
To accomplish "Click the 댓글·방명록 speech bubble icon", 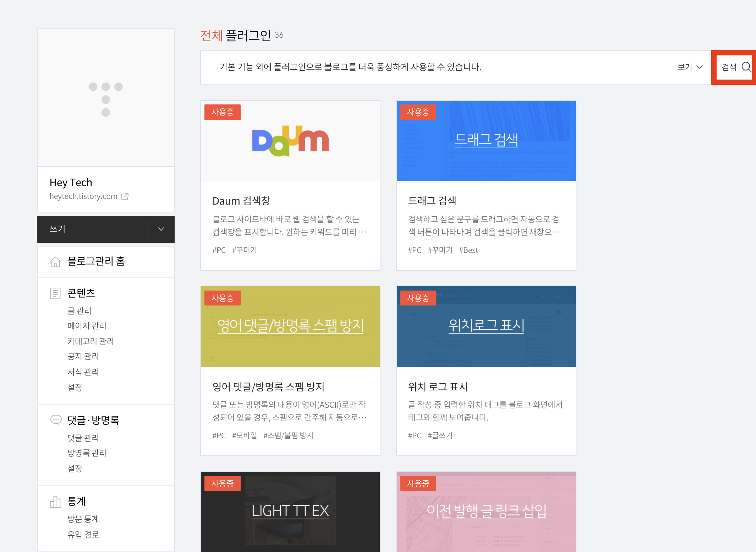I will pos(56,420).
